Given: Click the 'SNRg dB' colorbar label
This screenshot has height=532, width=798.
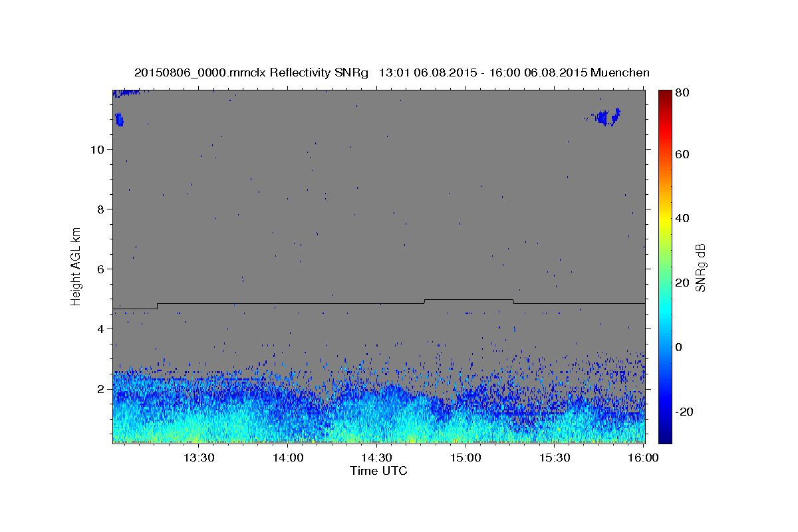Looking at the screenshot, I should [x=700, y=267].
